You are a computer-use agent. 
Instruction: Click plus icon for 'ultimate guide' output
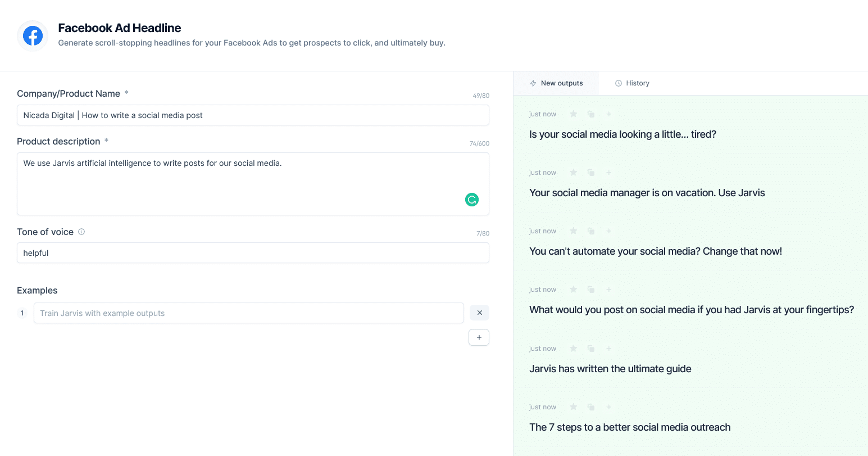pyautogui.click(x=609, y=349)
